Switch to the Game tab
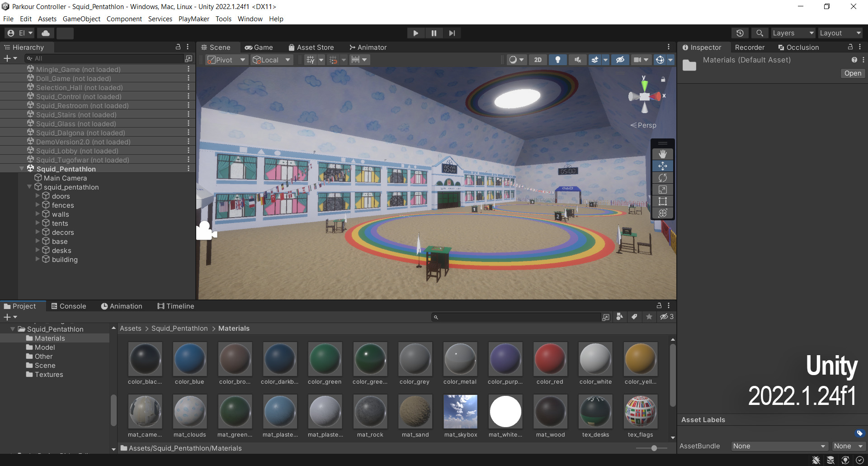This screenshot has height=466, width=868. 259,47
